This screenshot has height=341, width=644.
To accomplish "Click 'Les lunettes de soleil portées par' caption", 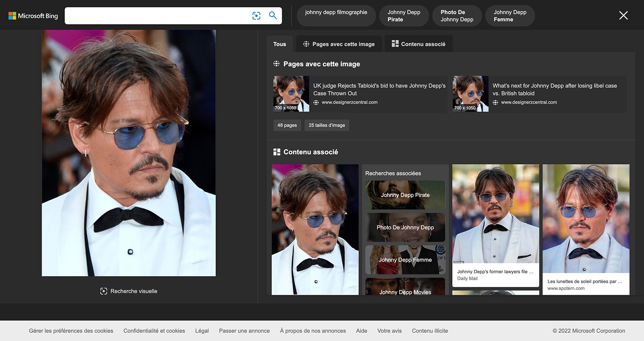I will coord(585,281).
